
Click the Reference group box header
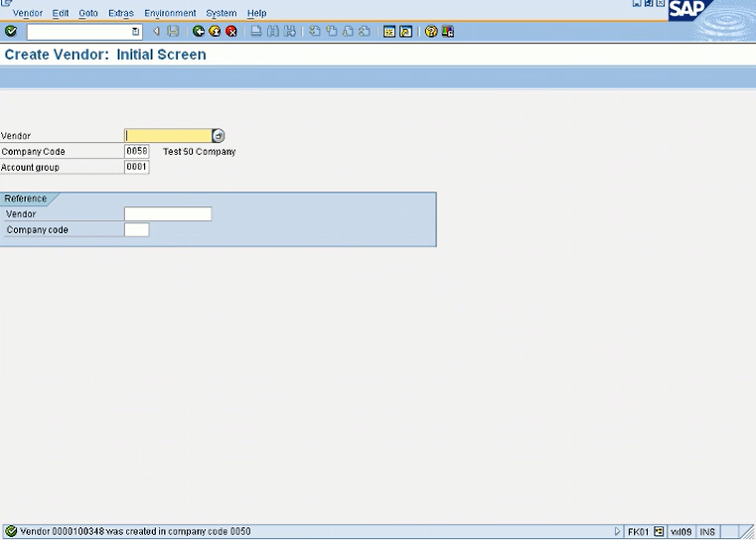click(26, 199)
